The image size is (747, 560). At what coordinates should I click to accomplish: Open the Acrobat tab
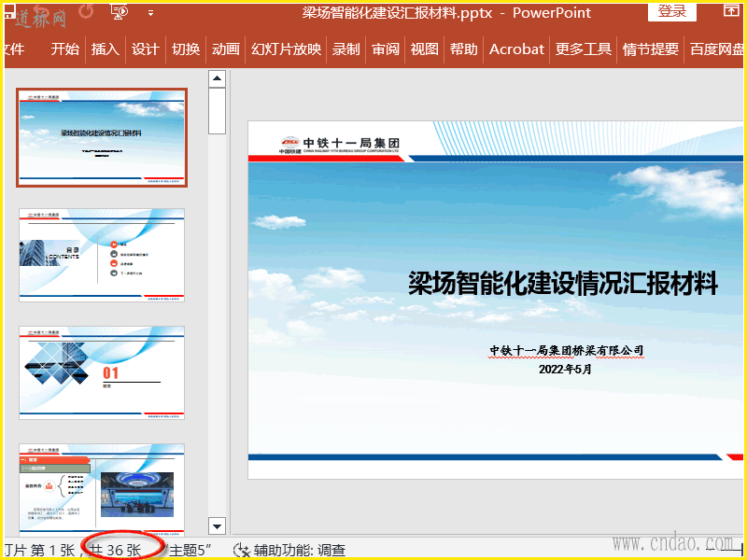click(516, 49)
